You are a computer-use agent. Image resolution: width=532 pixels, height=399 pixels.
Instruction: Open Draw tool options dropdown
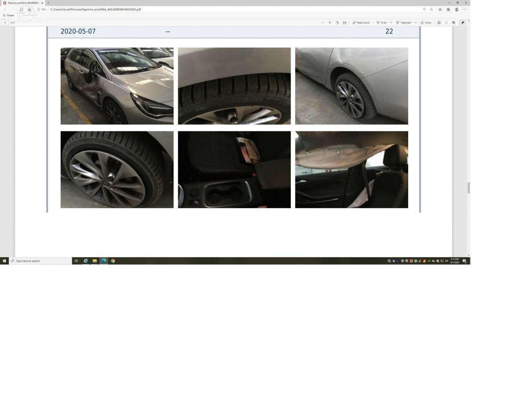click(391, 22)
